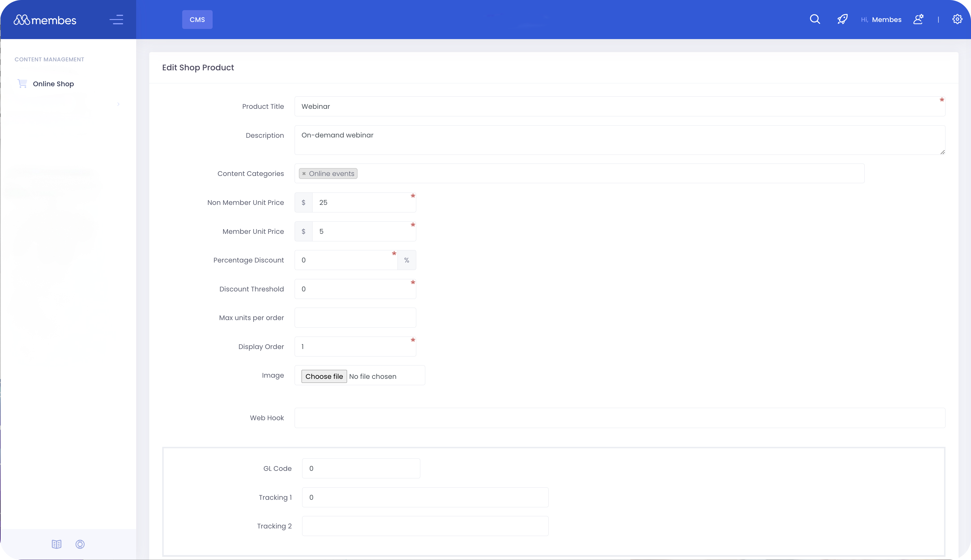Open the user settings icon next to Membes
The width and height of the screenshot is (971, 560).
[x=918, y=19]
